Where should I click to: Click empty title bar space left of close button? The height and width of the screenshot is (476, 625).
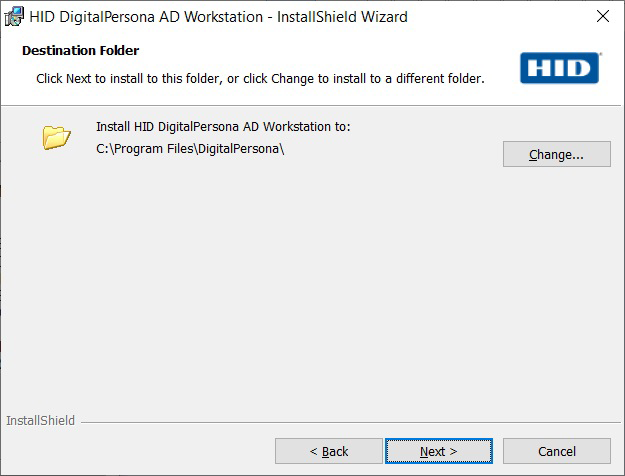[x=500, y=17]
